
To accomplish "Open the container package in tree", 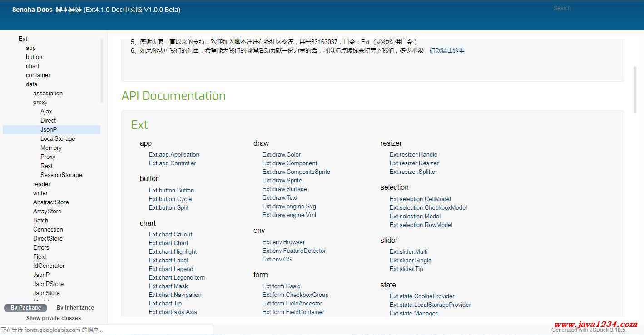I will click(38, 75).
